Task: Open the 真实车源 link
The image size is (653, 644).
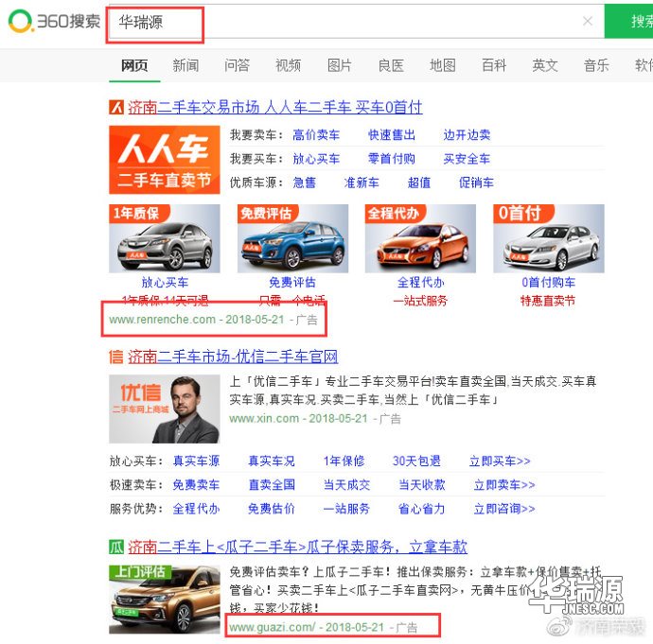Action: [x=196, y=461]
